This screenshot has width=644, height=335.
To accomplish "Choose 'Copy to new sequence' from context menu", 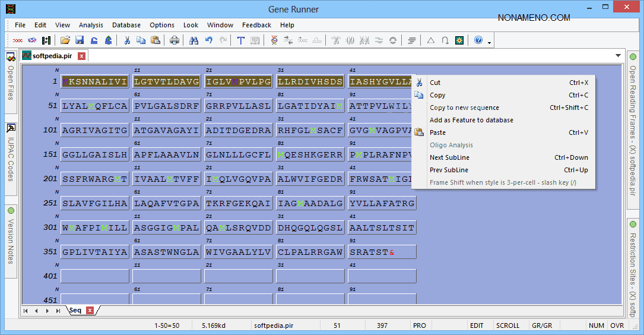I will [x=464, y=108].
